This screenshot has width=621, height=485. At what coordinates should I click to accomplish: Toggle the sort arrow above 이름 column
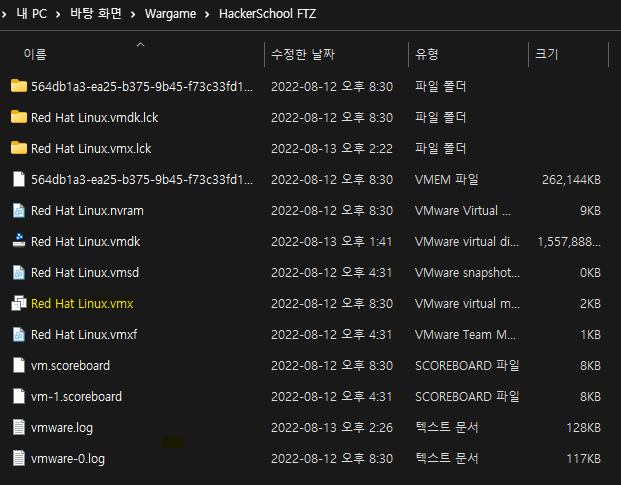[140, 45]
